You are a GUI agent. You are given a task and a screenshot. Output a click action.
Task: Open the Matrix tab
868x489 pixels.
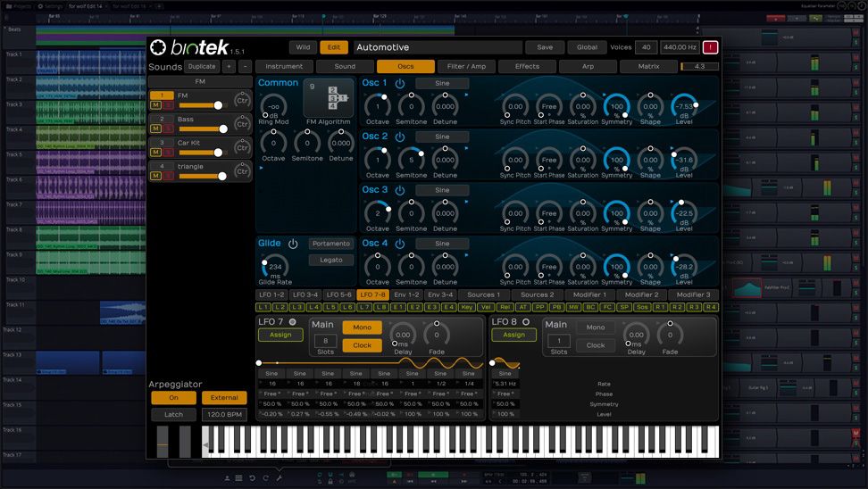point(649,66)
